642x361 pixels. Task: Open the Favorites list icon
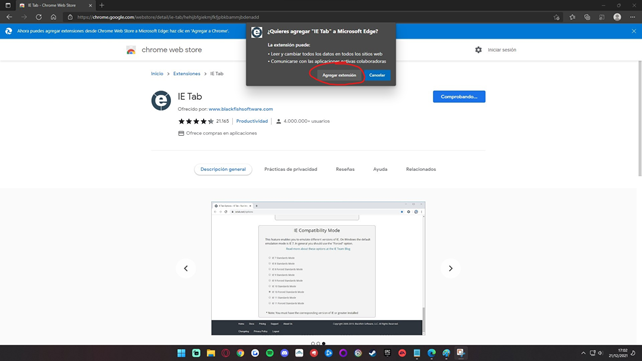pos(572,17)
